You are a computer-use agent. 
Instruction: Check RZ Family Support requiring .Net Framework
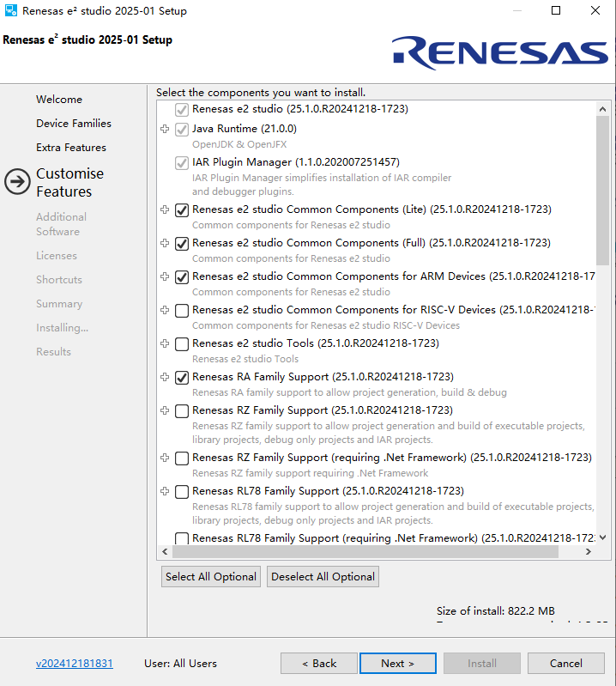pos(182,458)
